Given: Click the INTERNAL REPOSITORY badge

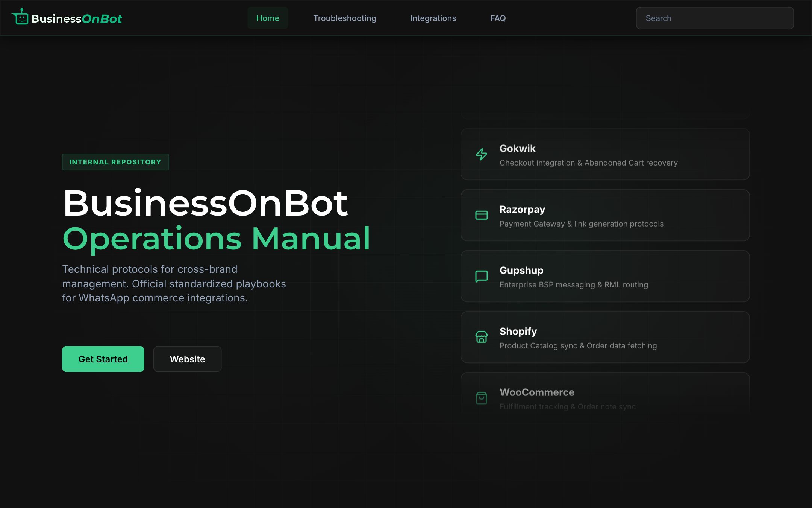Looking at the screenshot, I should coord(115,162).
